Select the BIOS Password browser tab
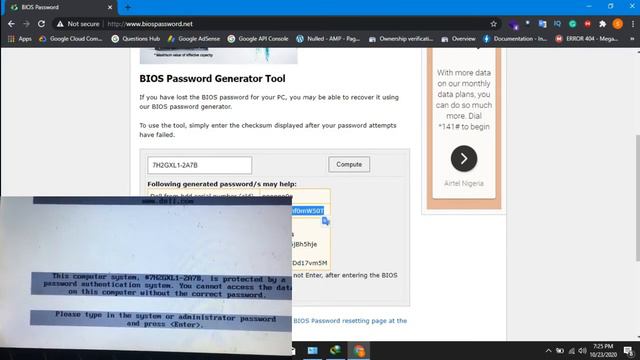 pyautogui.click(x=60, y=7)
